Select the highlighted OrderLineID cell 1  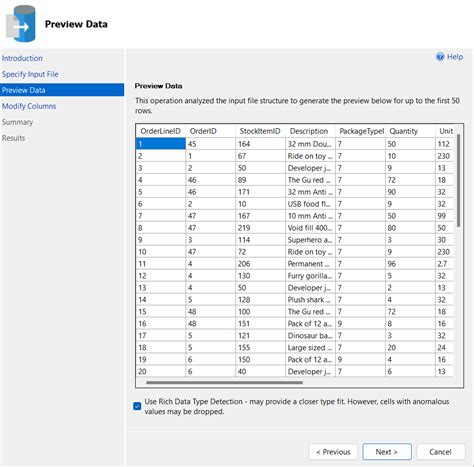[x=161, y=144]
